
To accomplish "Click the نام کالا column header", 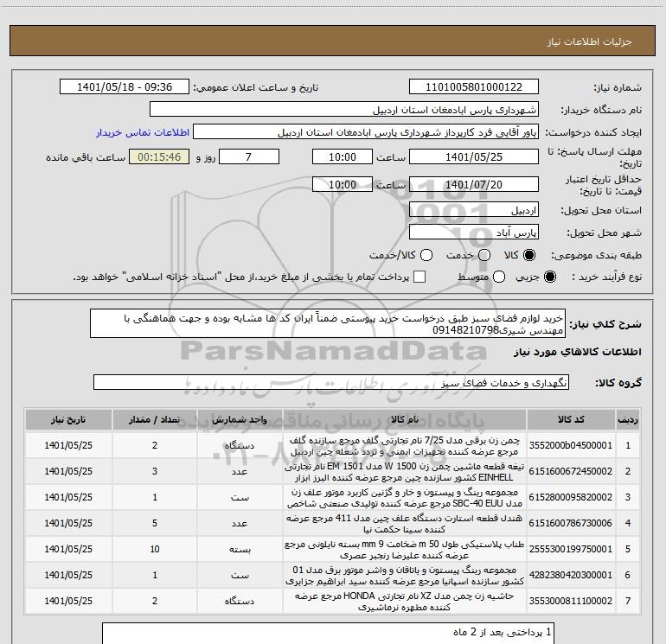I will (405, 419).
